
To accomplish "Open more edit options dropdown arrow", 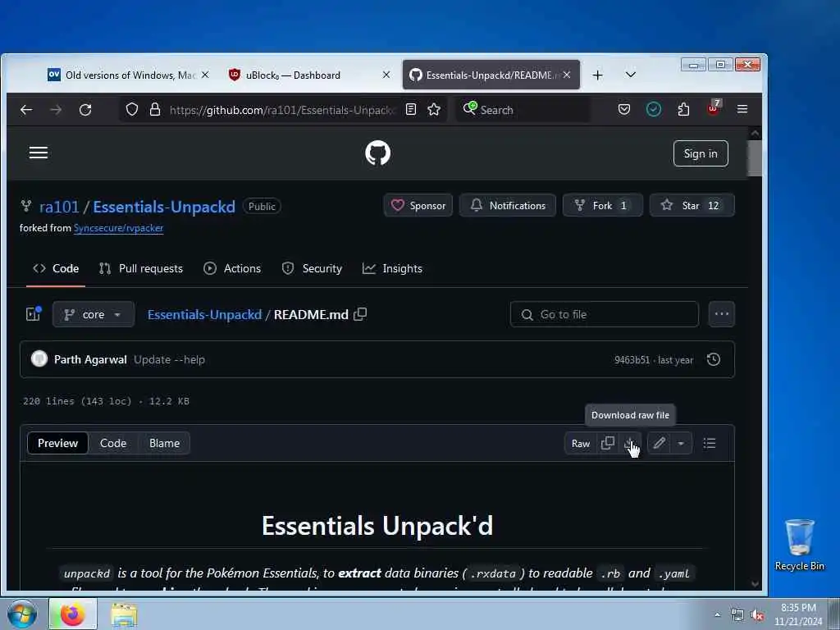I will pyautogui.click(x=681, y=444).
